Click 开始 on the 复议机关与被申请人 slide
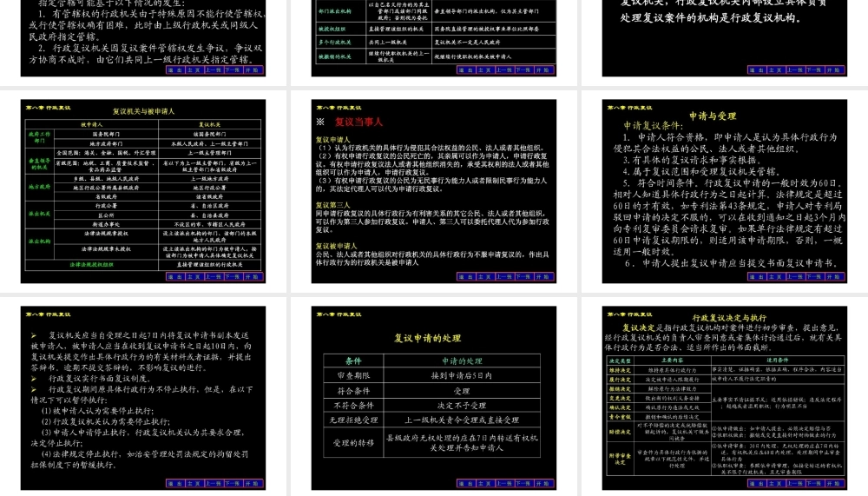The height and width of the screenshot is (496, 868). [253, 276]
